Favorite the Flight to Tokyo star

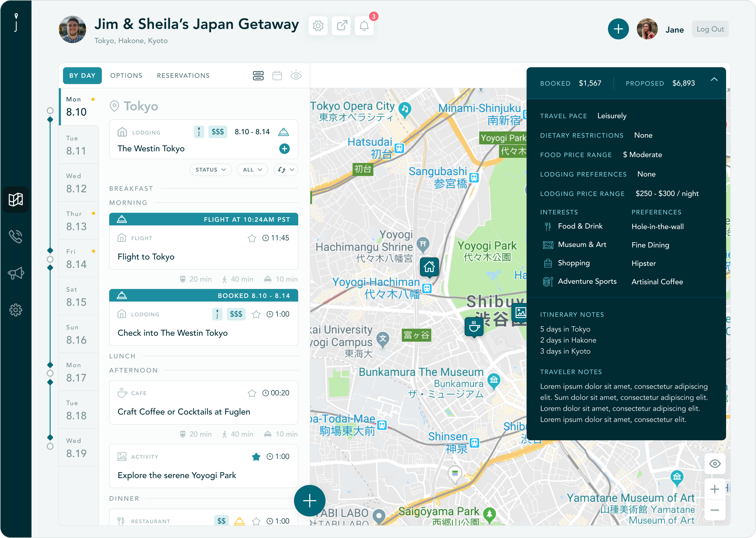(252, 238)
